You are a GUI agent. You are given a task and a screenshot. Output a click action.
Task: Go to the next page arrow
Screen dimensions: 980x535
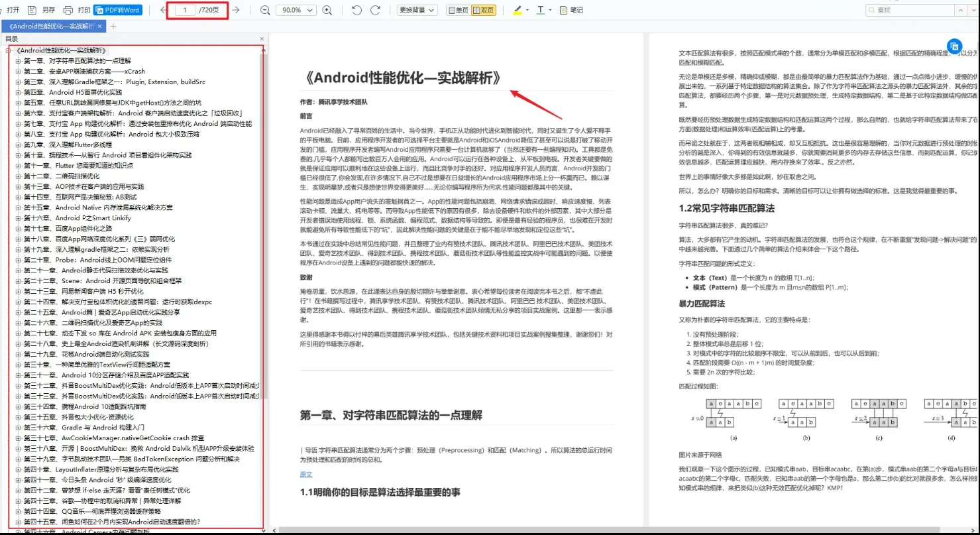(x=235, y=10)
